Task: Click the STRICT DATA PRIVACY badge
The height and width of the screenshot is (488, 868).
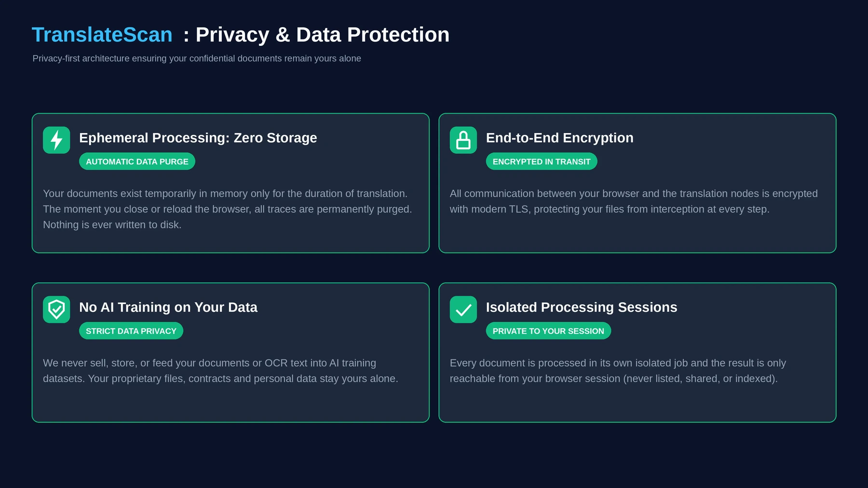Action: (x=131, y=331)
